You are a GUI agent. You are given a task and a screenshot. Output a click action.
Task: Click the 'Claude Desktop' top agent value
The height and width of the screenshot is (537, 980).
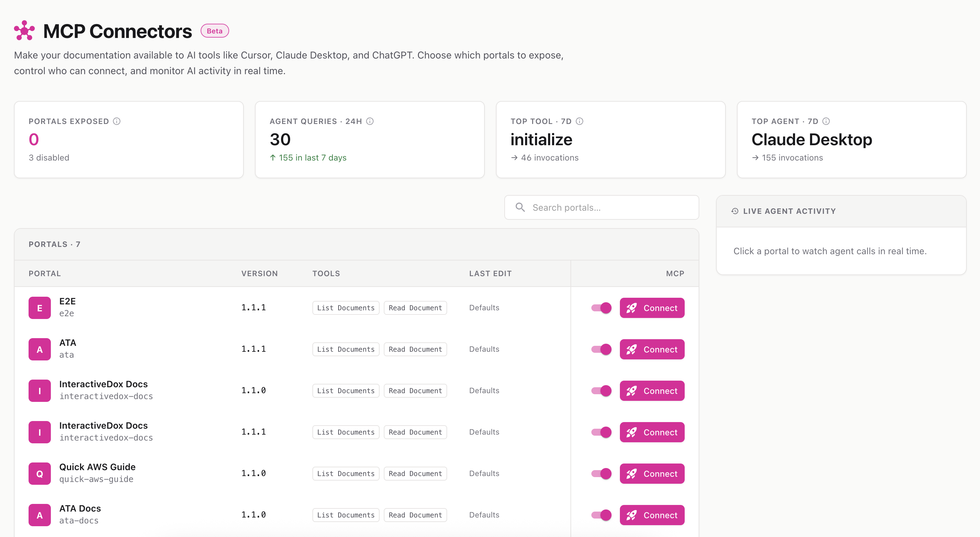[812, 140]
